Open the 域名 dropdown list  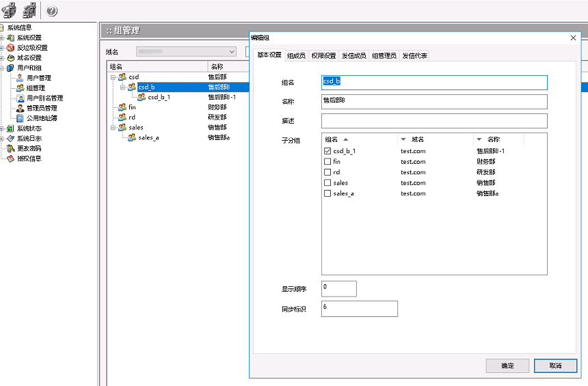232,51
